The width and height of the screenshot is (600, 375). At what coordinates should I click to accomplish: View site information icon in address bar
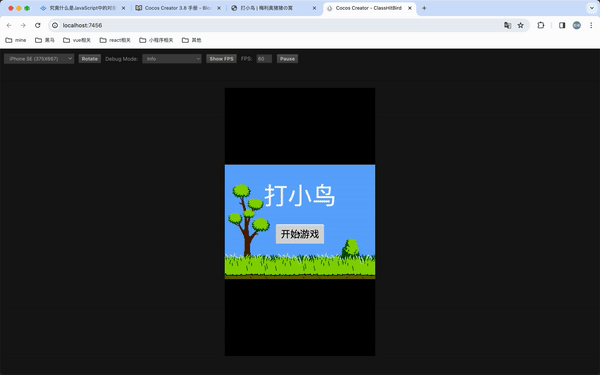pos(55,25)
